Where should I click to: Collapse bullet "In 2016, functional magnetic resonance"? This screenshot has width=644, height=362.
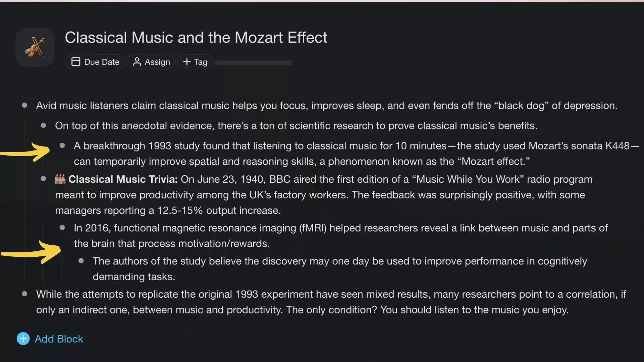[62, 228]
